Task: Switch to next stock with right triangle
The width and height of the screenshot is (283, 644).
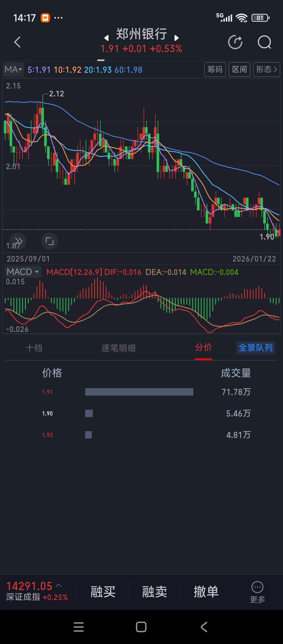Action: 177,38
